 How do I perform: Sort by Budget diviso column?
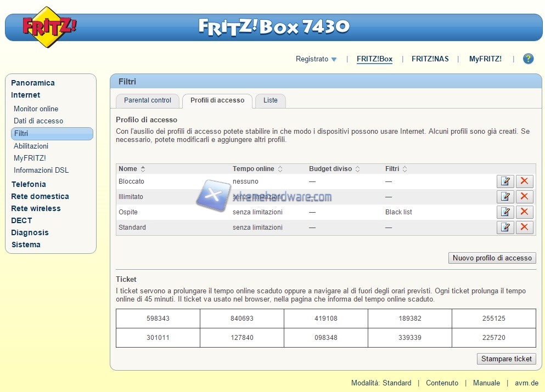click(x=334, y=169)
